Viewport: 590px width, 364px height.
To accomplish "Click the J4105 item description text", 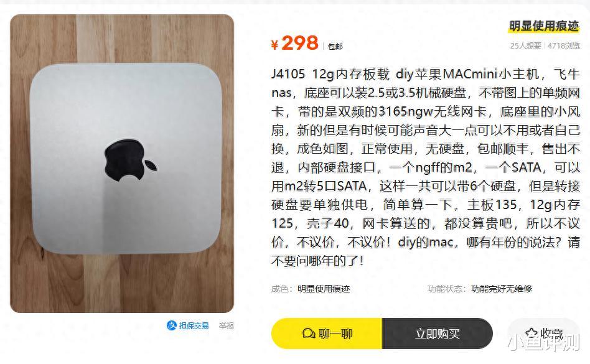I will 426,167.
